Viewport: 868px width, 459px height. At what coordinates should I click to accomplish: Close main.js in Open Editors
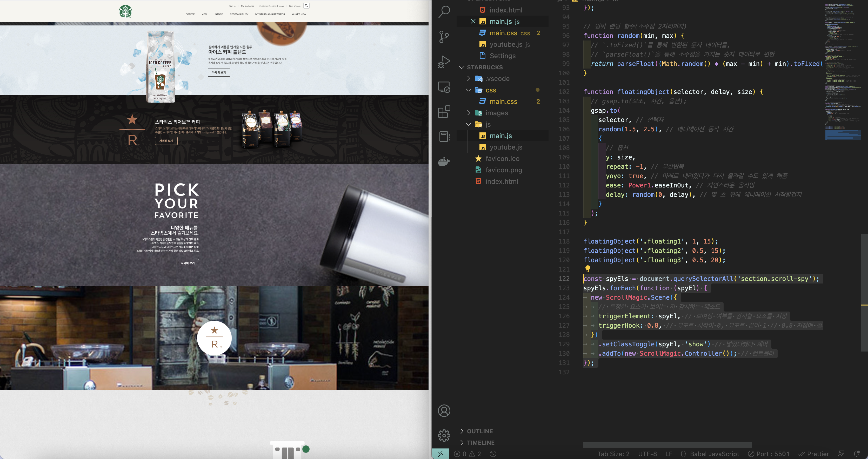(x=473, y=22)
